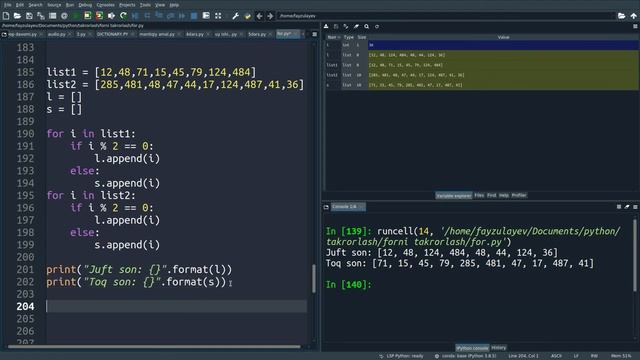Image resolution: width=640 pixels, height=360 pixels.
Task: Click the New file icon in toolbar
Action: 6,16
